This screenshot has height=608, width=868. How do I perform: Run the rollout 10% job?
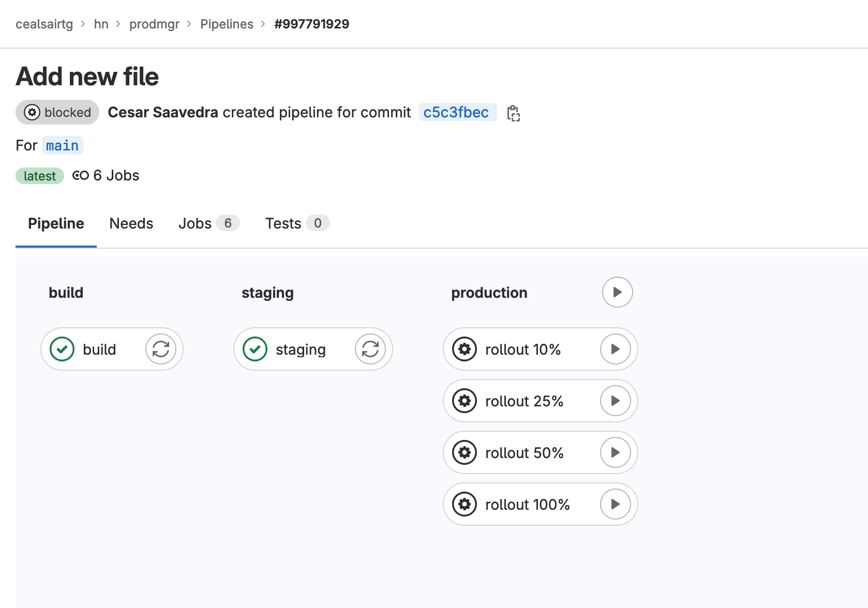click(615, 349)
